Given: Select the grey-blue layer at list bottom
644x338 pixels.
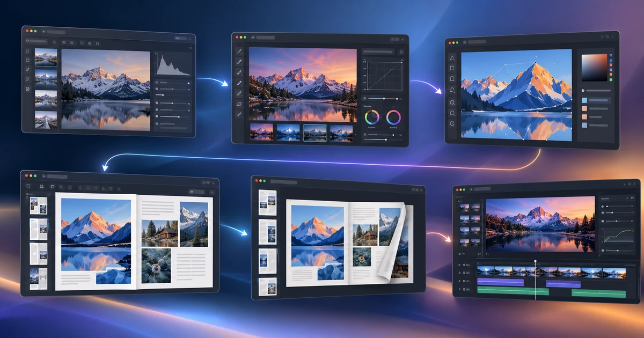Looking at the screenshot, I should tap(595, 125).
